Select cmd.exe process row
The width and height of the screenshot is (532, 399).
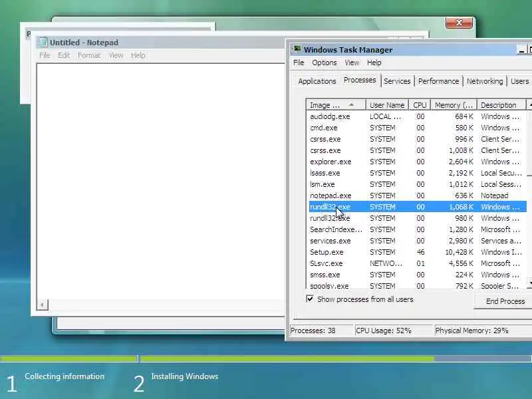click(418, 128)
